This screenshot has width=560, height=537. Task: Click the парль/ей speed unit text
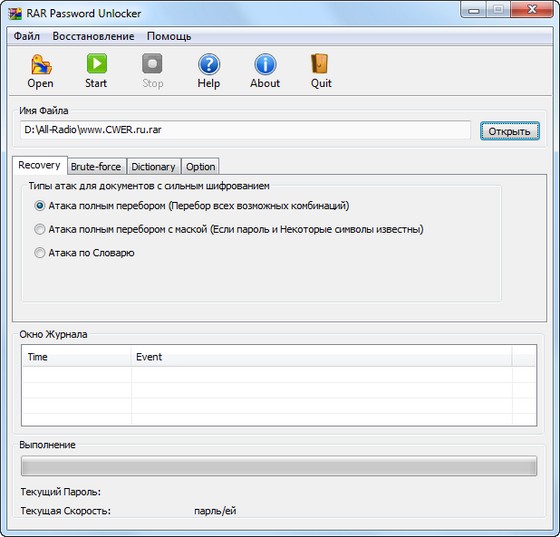(215, 511)
